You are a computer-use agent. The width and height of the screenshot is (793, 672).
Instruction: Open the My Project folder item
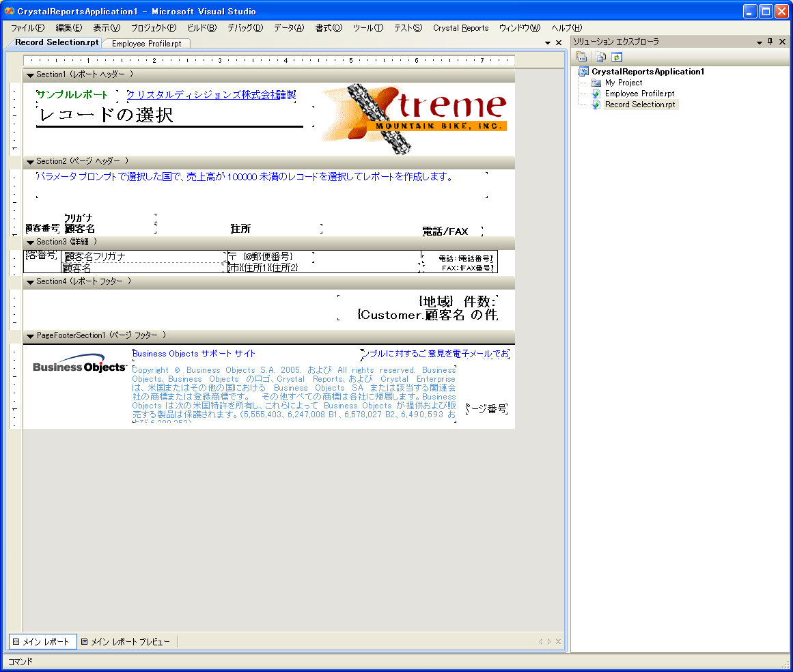(x=623, y=83)
